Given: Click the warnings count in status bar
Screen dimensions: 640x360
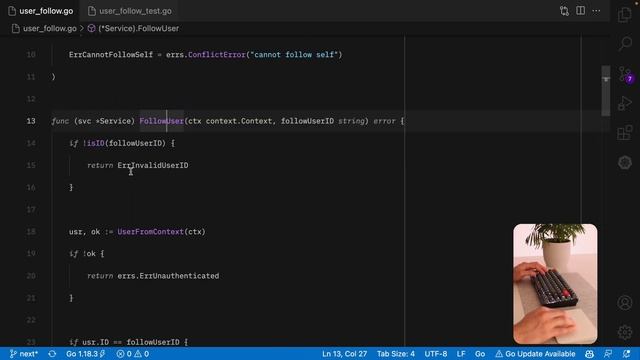Looking at the screenshot, I should pos(142,354).
